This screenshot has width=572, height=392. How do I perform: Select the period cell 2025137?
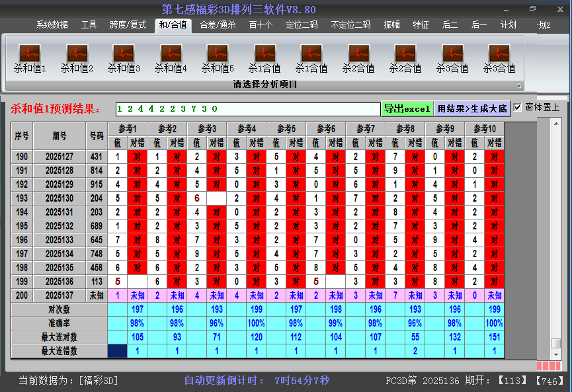click(x=60, y=295)
